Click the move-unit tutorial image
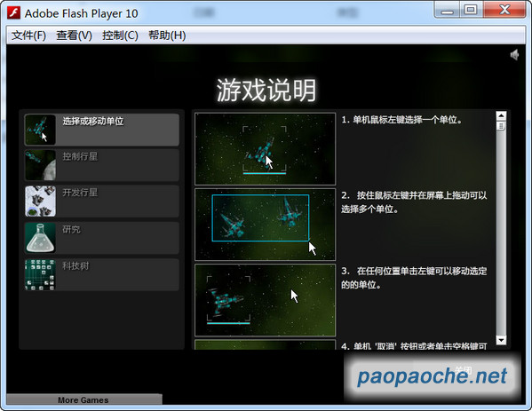 click(265, 300)
